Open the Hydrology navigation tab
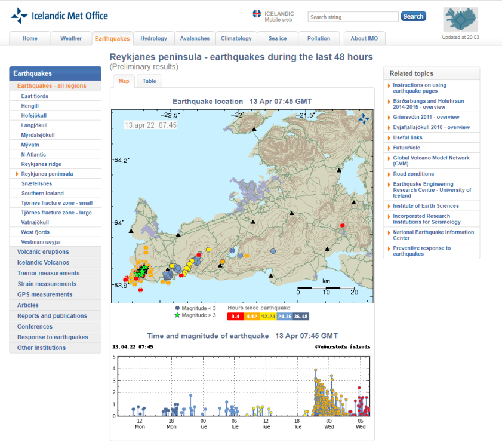502x448 pixels. click(153, 39)
